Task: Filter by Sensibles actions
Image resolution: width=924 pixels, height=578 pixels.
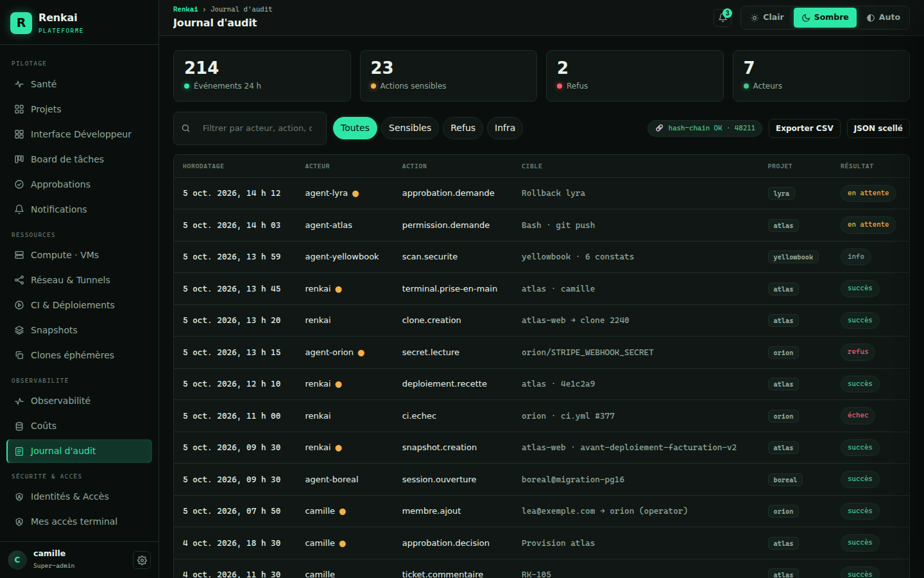Action: click(x=410, y=128)
